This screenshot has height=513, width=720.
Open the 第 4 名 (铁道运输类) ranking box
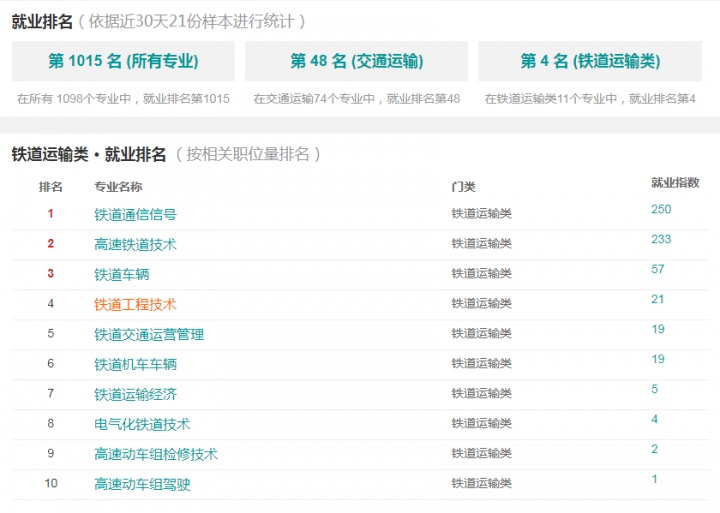tap(590, 61)
